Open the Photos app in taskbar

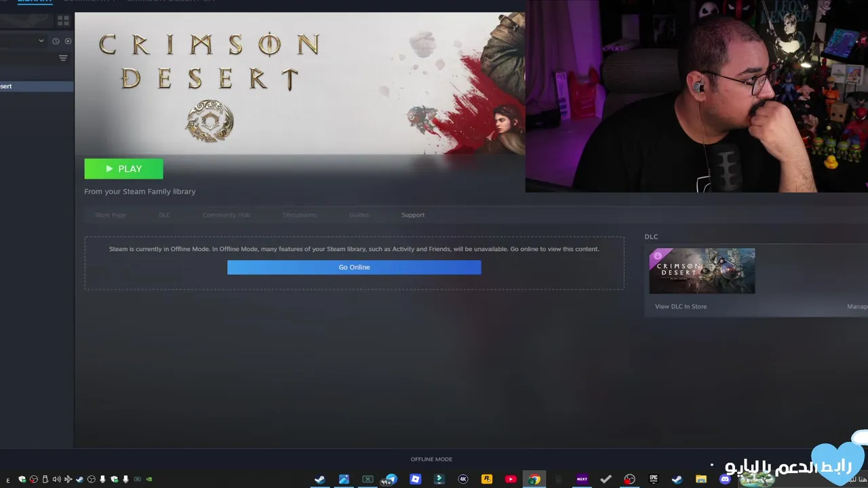(344, 479)
